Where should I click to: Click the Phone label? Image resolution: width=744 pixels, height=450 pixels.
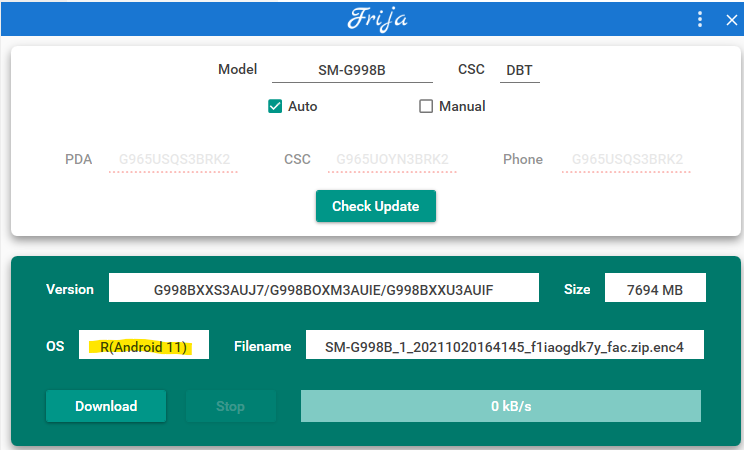523,159
